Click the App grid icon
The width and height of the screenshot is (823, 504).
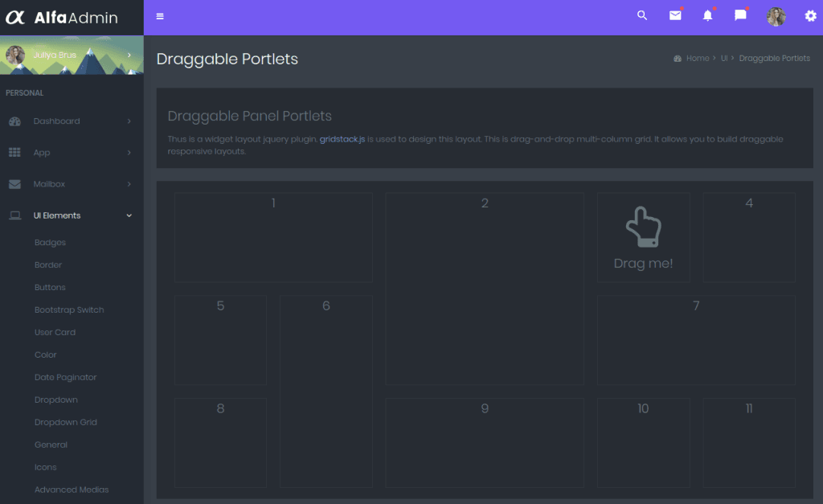click(14, 152)
